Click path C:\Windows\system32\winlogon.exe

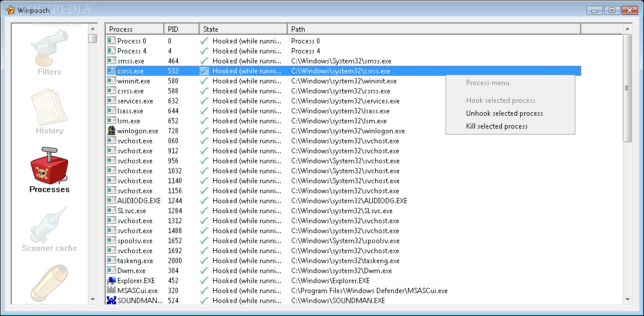pyautogui.click(x=348, y=130)
